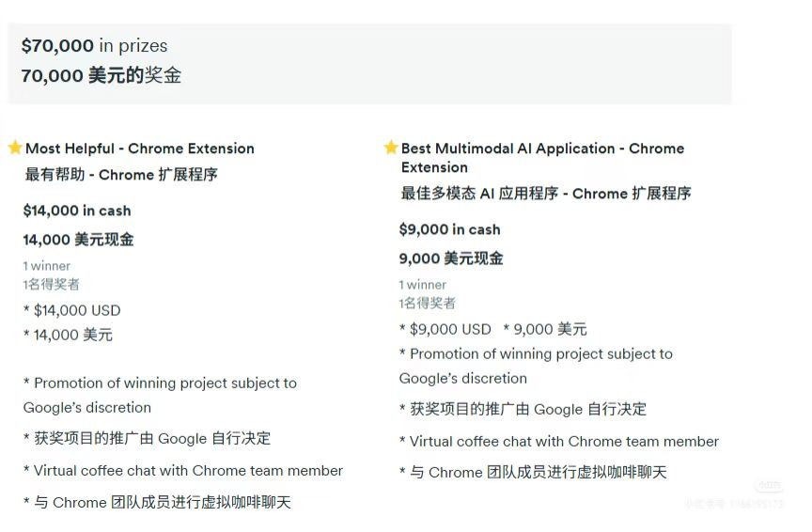
Task: Click the "$9,000 in cash" prize amount
Action: tap(449, 229)
